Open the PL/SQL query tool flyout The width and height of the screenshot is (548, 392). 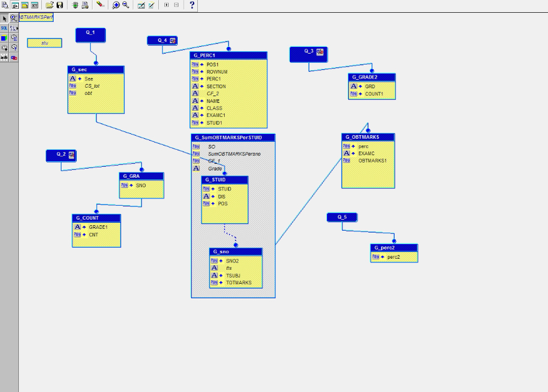click(13, 28)
